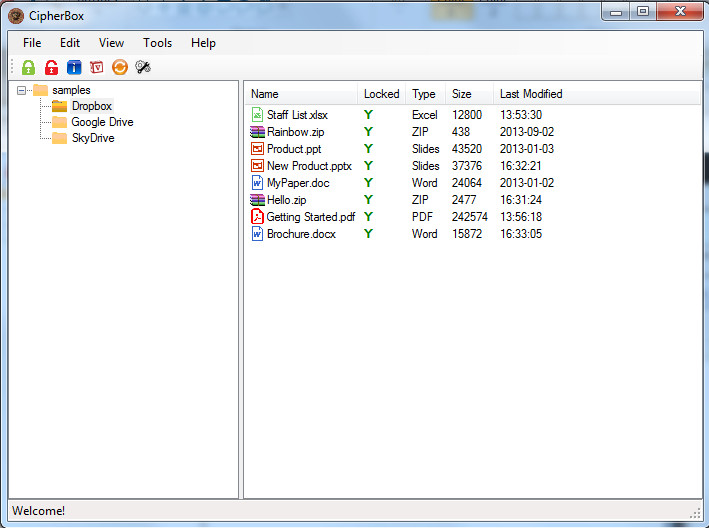Click the PDF type cell
709x528 pixels.
(x=422, y=217)
